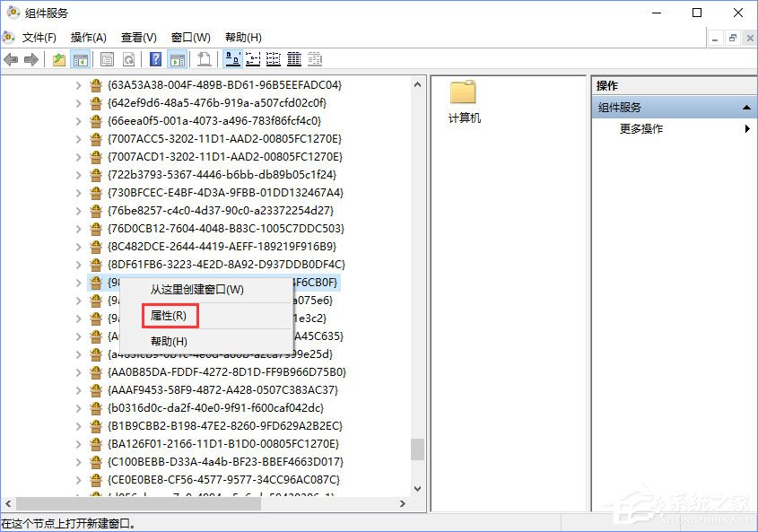Expand the {63A53A38-004F-489B-BD61-96B5EEFADC04} node
This screenshot has width=758, height=532.
[x=79, y=85]
